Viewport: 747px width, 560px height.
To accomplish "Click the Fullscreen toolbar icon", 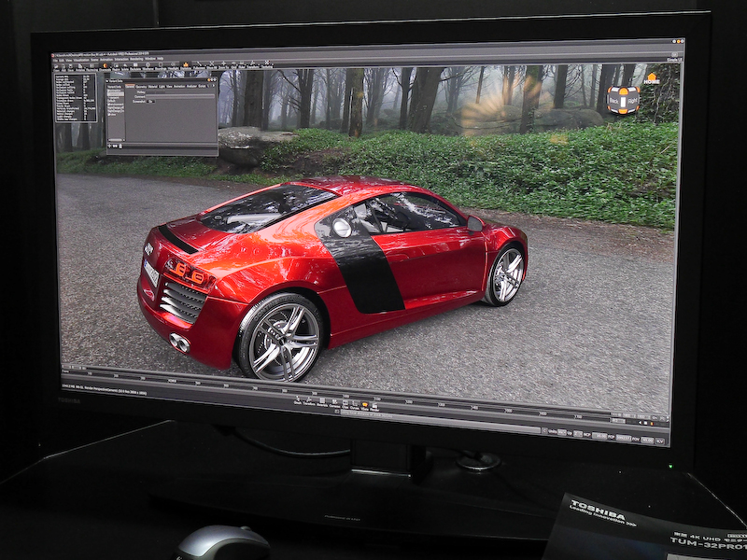I will pos(199,65).
